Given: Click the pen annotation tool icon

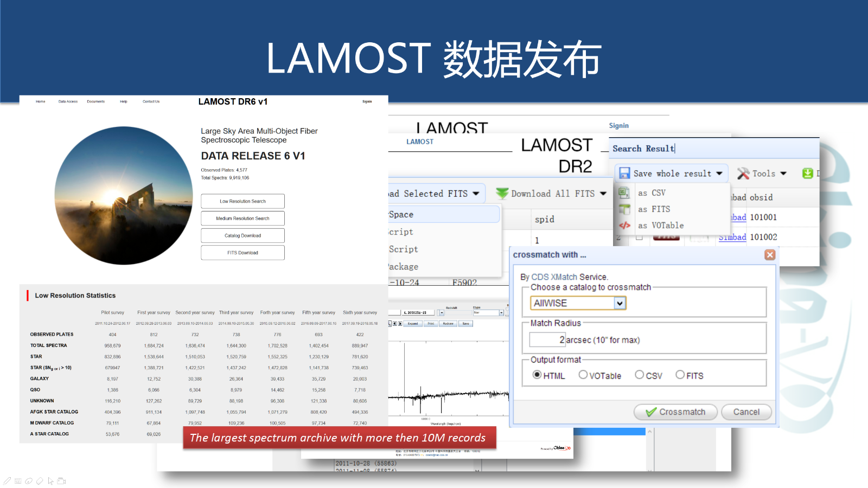Looking at the screenshot, I should tap(7, 481).
